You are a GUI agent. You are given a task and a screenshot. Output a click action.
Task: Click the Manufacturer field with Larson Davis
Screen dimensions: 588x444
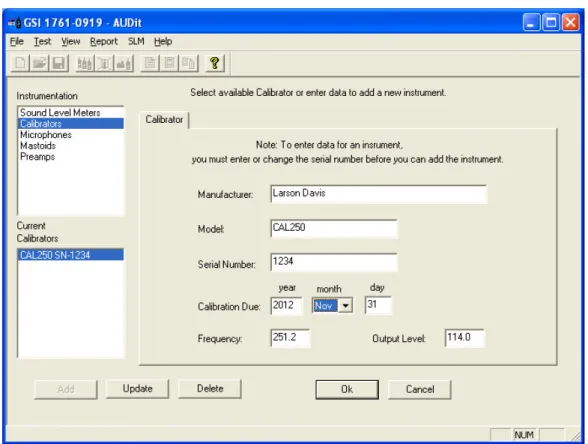(x=378, y=194)
